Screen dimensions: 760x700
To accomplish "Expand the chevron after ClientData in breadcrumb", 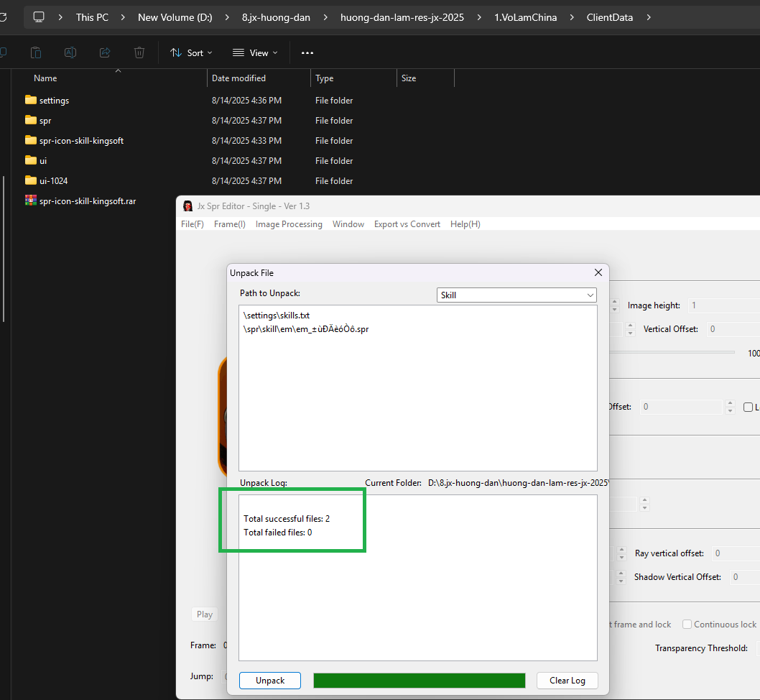I will (649, 17).
